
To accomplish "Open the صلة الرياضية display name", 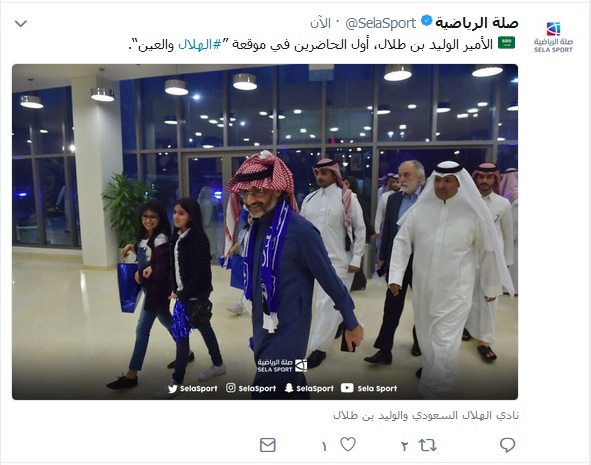I will coord(477,23).
